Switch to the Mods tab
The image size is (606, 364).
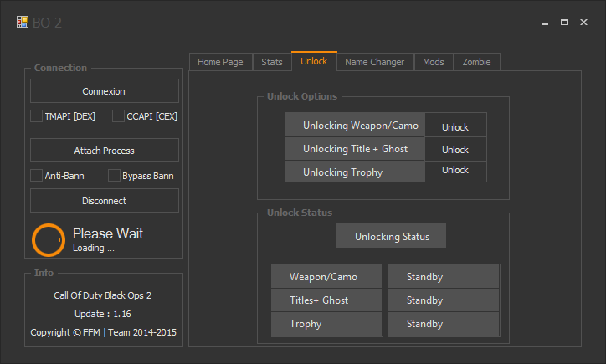[x=434, y=62]
